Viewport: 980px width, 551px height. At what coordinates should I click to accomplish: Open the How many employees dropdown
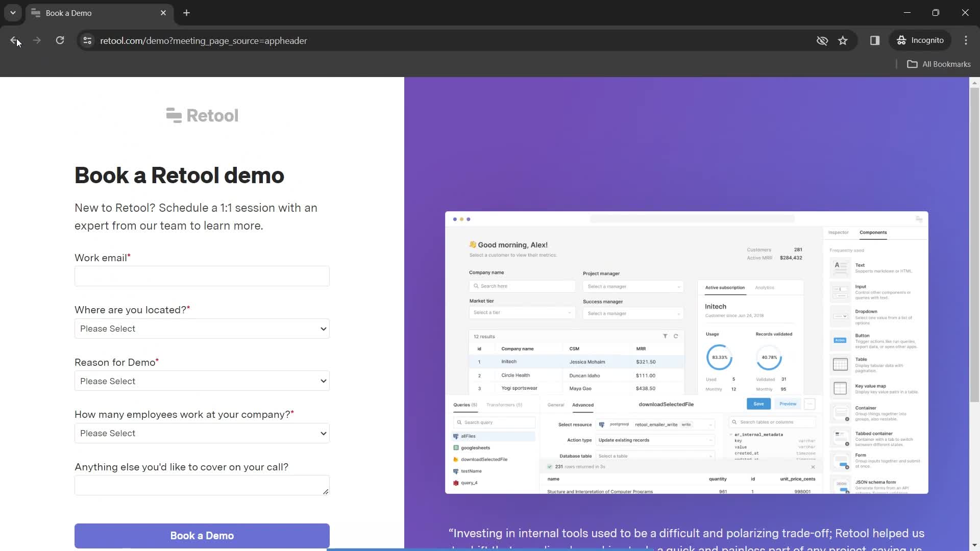tap(202, 433)
